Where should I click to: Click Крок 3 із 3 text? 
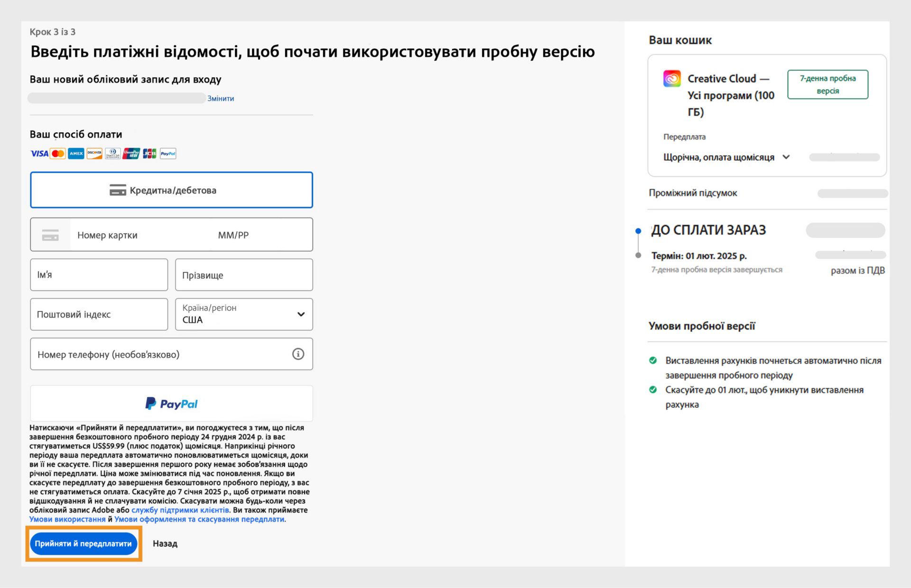[53, 32]
